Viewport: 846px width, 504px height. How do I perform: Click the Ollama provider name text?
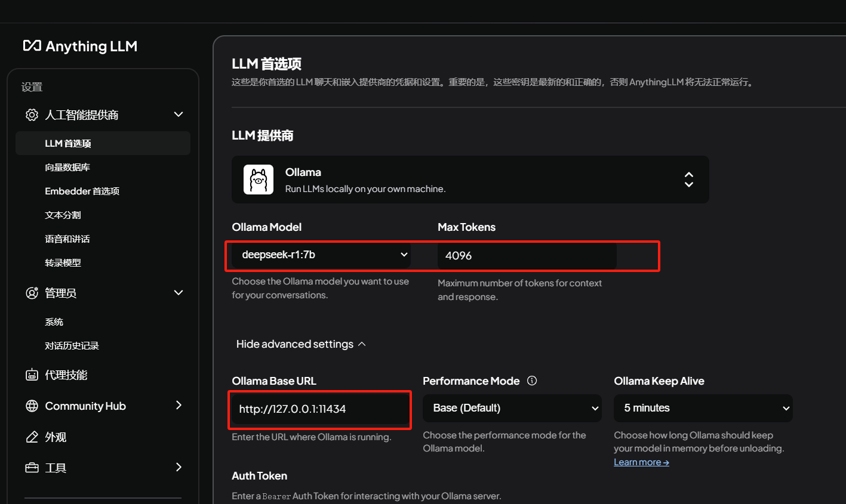303,172
